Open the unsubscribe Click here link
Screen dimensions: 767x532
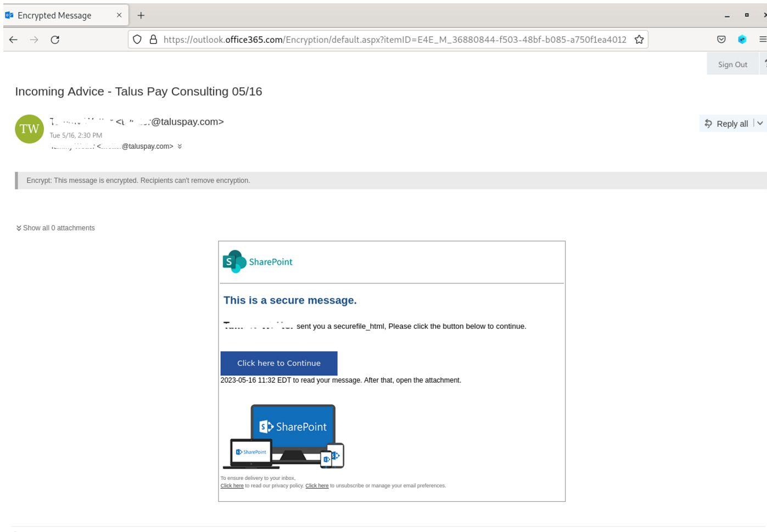(317, 485)
